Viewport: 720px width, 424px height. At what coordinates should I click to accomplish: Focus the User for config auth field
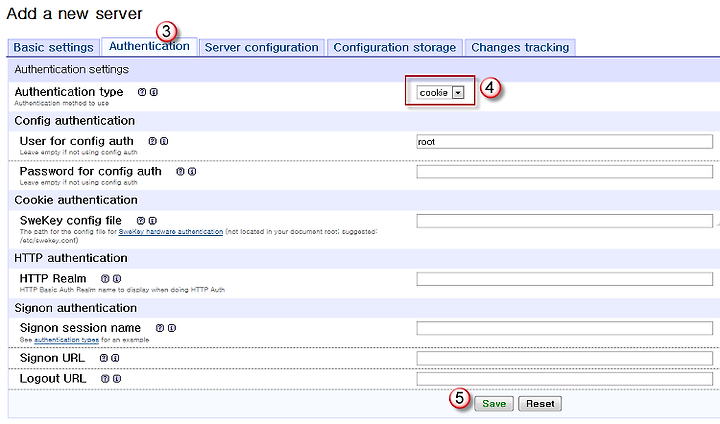pyautogui.click(x=564, y=141)
